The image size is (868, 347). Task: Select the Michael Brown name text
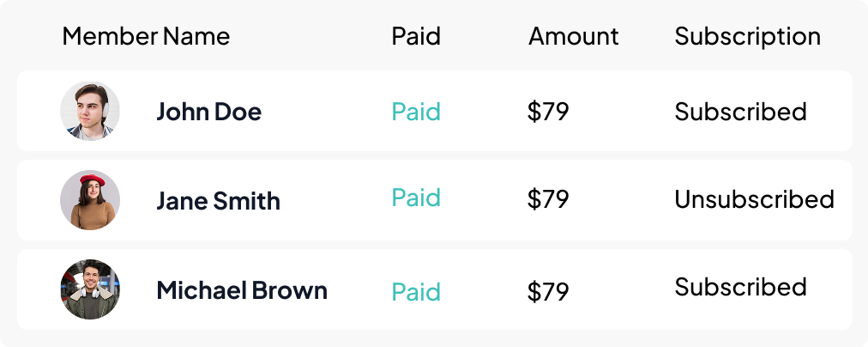(x=242, y=290)
